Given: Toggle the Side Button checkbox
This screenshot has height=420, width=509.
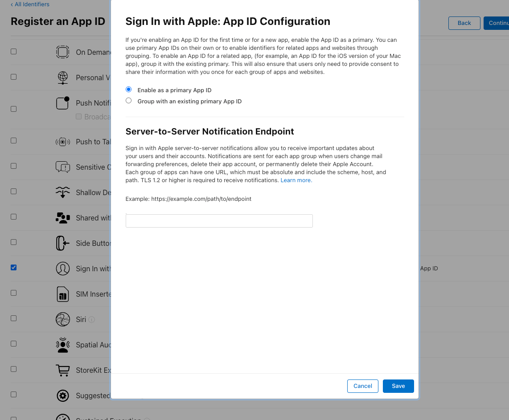Looking at the screenshot, I should (14, 242).
